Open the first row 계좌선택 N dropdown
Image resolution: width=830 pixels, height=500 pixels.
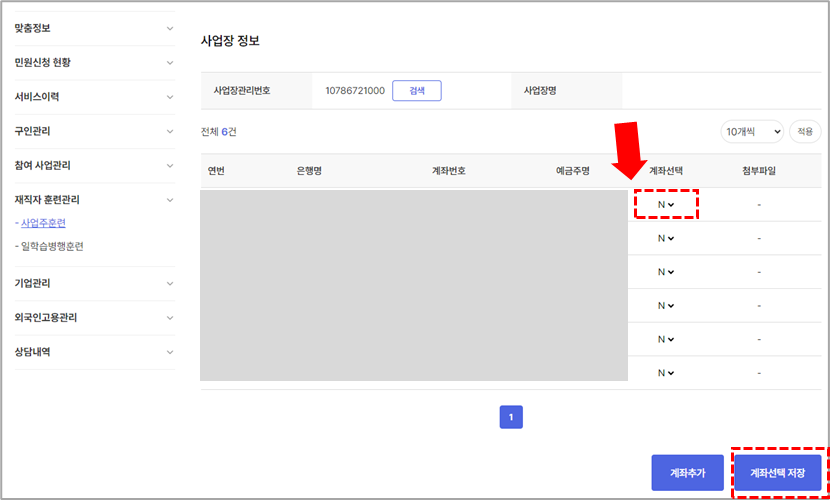pyautogui.click(x=666, y=205)
